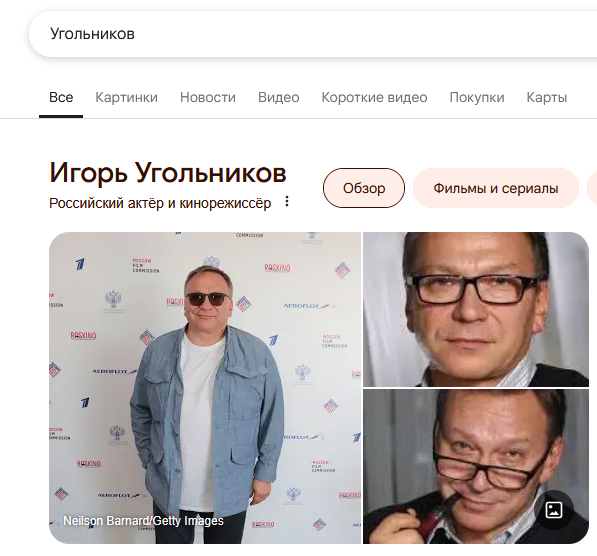Click the Российский актёр и кинорежиссёр subtitle
The height and width of the screenshot is (556, 597).
[x=160, y=203]
